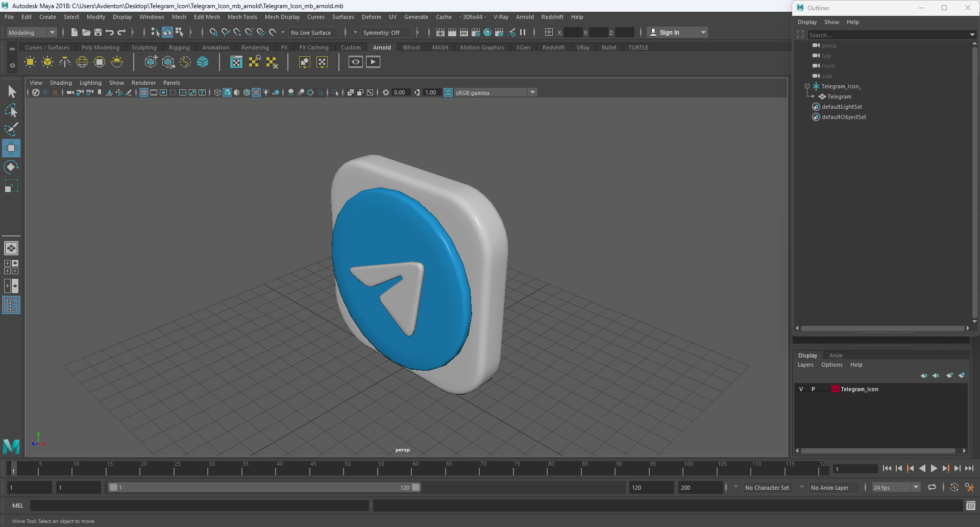980x527 pixels.
Task: Click the range slider end handle at 120
Action: coord(416,487)
